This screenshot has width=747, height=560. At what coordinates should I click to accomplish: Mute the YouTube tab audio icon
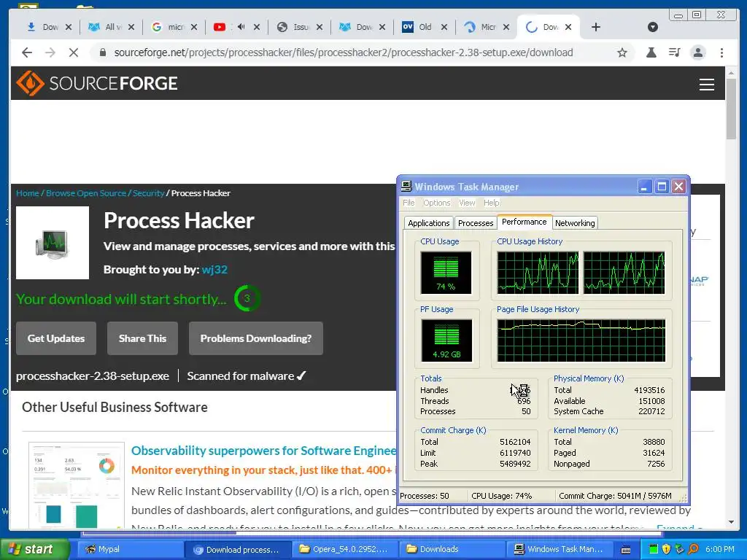click(241, 27)
